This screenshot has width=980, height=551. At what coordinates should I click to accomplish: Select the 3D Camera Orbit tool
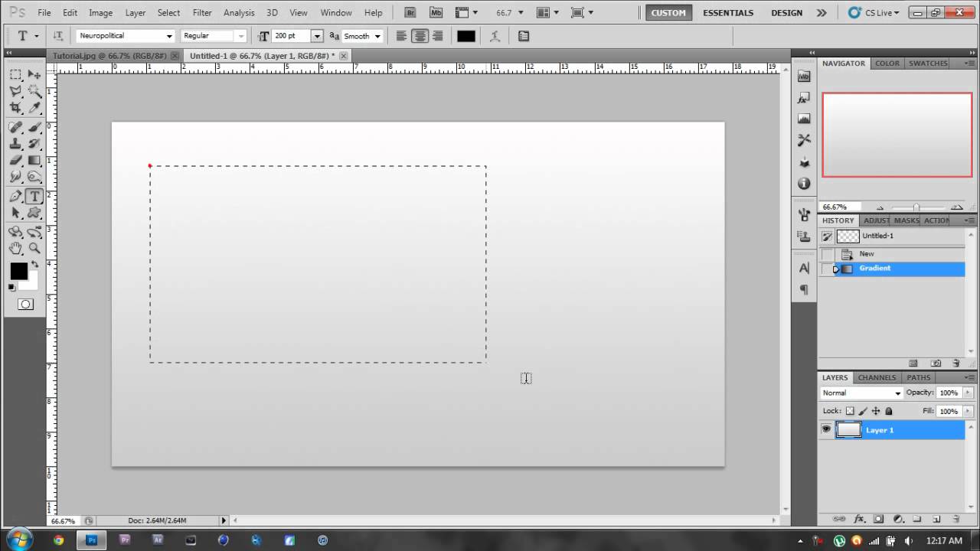click(34, 232)
